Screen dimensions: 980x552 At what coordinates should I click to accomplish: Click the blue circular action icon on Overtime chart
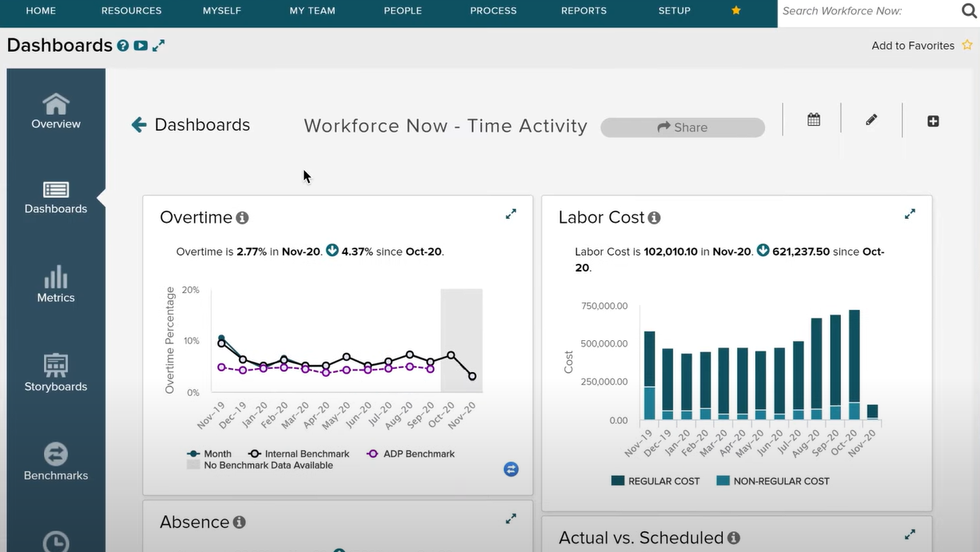click(x=510, y=469)
